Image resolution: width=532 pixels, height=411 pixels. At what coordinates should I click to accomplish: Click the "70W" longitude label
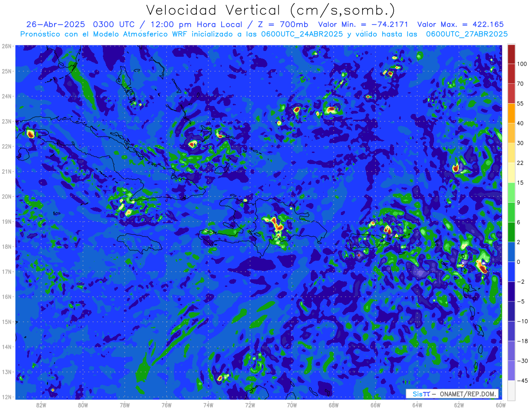coord(292,405)
